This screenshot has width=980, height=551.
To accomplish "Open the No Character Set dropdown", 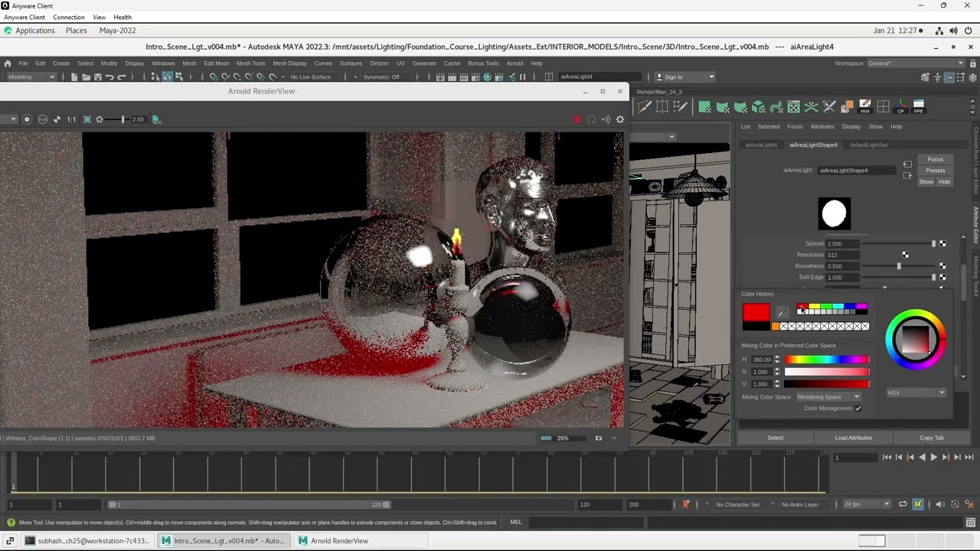I will [x=737, y=504].
